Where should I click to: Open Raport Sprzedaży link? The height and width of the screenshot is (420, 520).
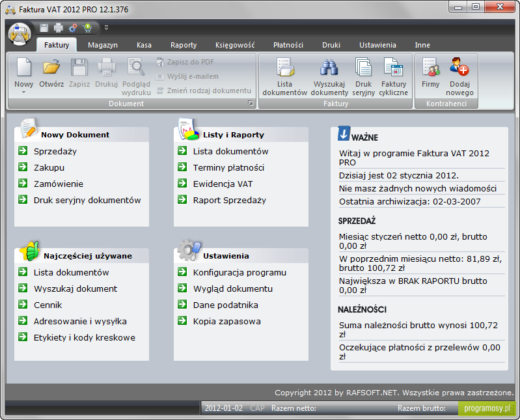(x=230, y=200)
